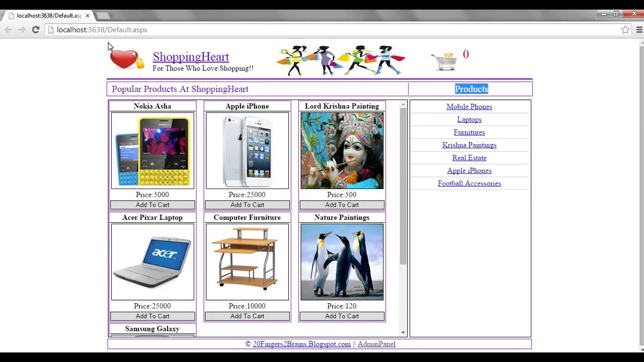This screenshot has height=362, width=644.
Task: Add Lord Krishna Painting to cart
Action: pos(342,205)
